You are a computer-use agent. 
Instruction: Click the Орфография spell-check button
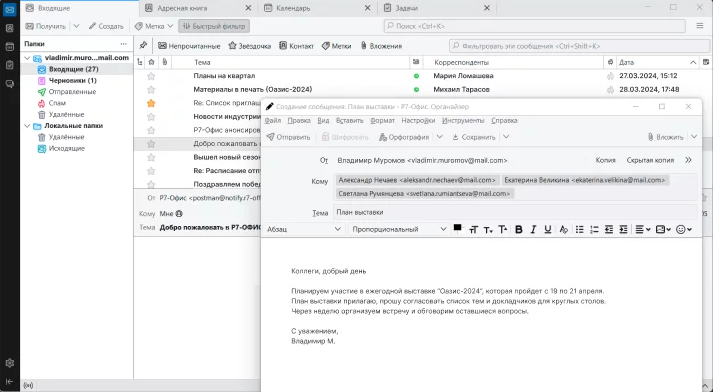[x=404, y=137]
